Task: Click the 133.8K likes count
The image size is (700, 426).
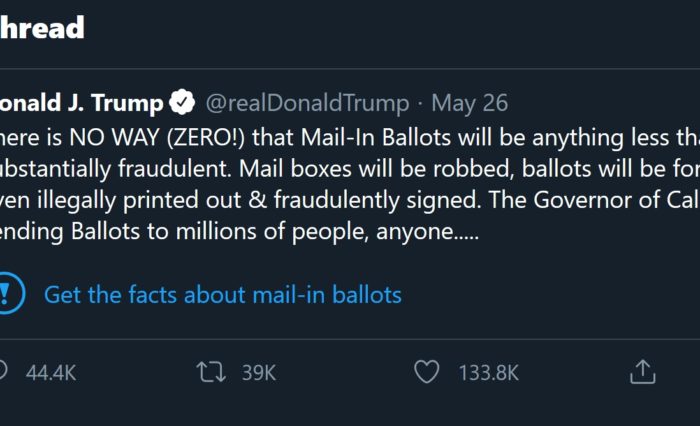Action: (489, 373)
